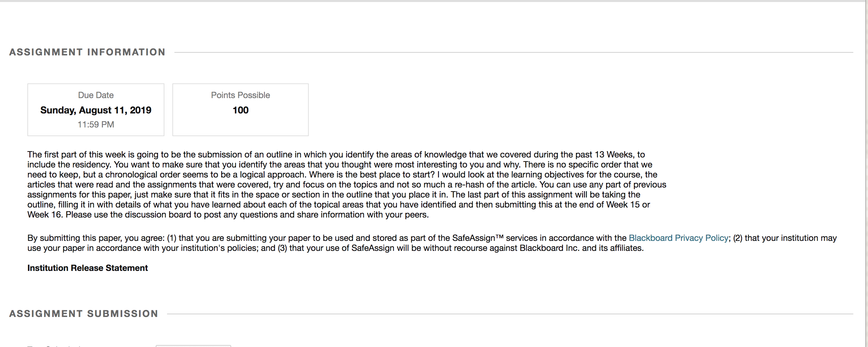
Task: Click the Sunday, August 11, 2019 date
Action: 96,110
